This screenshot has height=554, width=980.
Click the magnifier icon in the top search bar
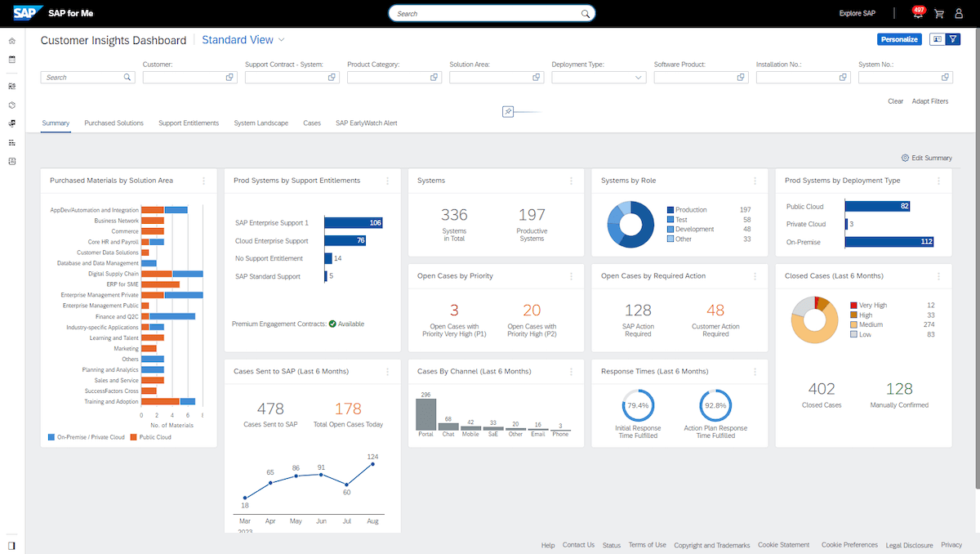(x=585, y=14)
